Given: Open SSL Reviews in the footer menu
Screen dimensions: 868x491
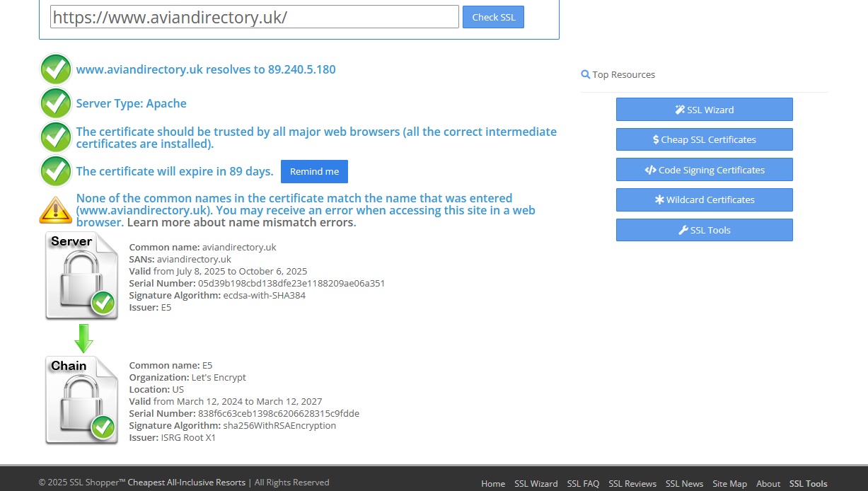Looking at the screenshot, I should [x=632, y=484].
